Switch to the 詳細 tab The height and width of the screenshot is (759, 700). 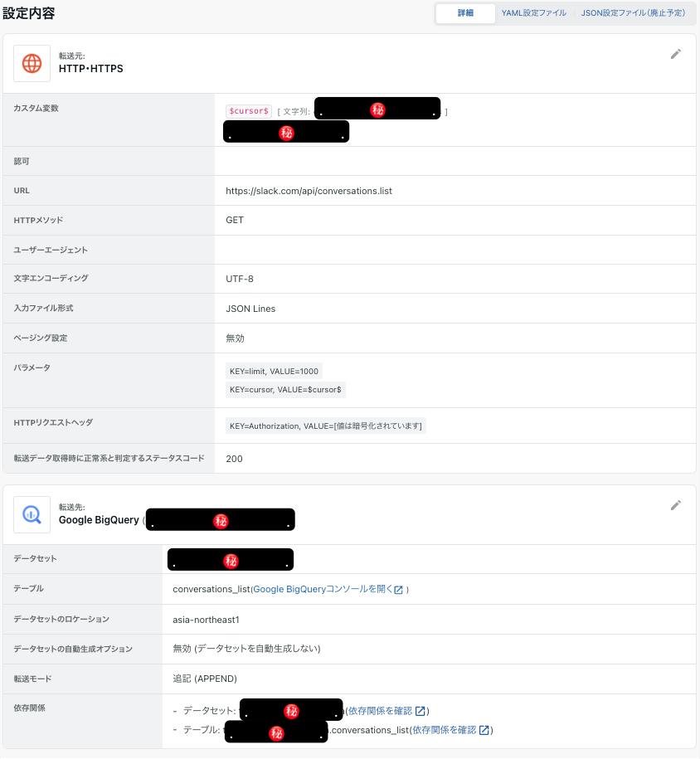pyautogui.click(x=465, y=13)
